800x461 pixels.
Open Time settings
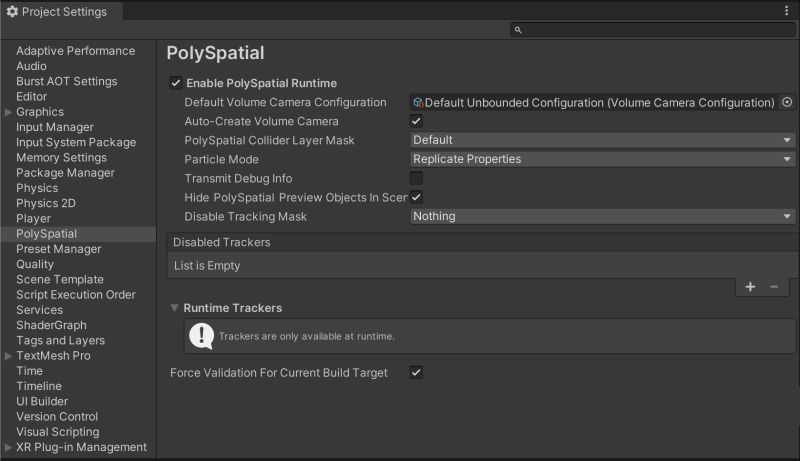pos(29,371)
